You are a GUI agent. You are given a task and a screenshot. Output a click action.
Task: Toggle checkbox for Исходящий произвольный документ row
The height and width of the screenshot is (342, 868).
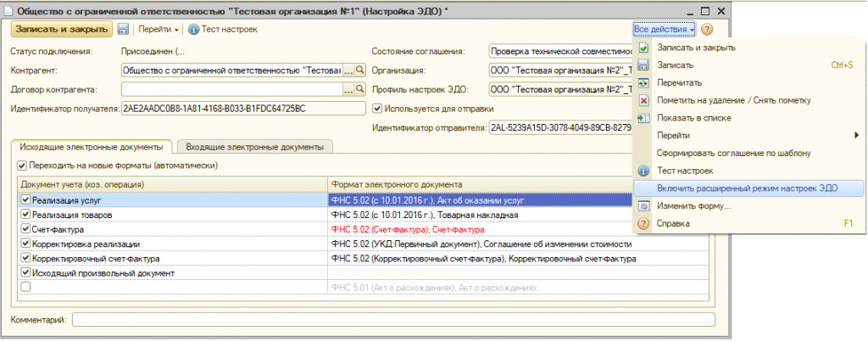(x=25, y=272)
